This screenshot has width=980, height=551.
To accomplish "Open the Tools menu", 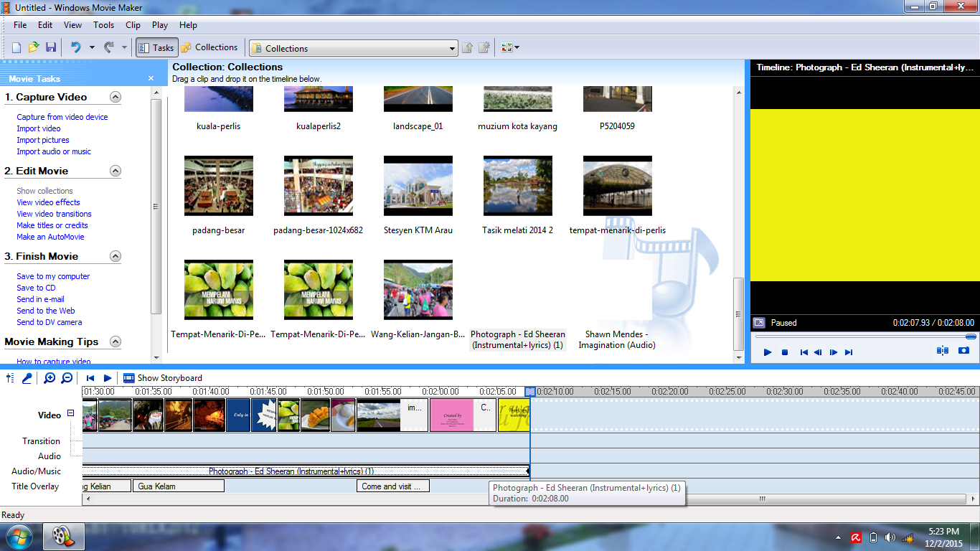I will pos(103,25).
